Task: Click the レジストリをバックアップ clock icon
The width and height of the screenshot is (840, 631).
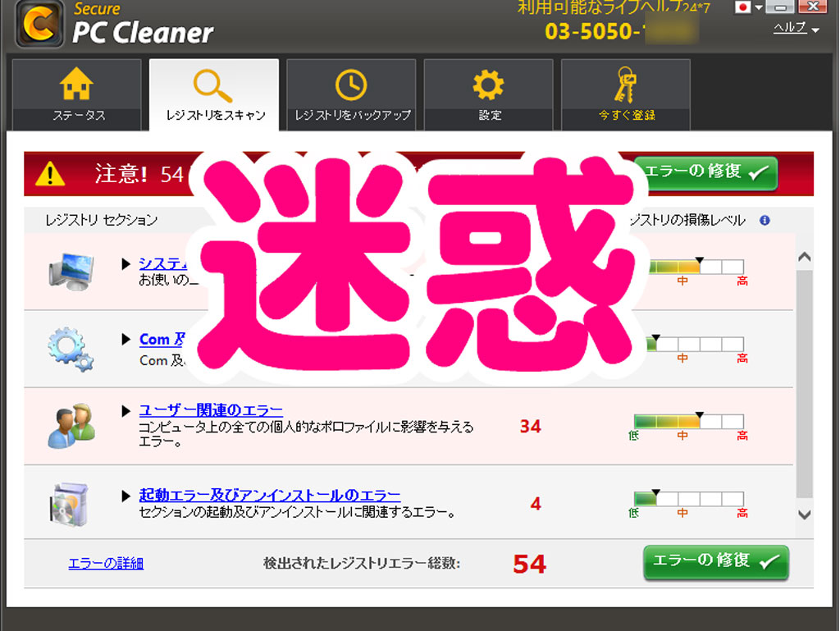Action: pyautogui.click(x=351, y=85)
